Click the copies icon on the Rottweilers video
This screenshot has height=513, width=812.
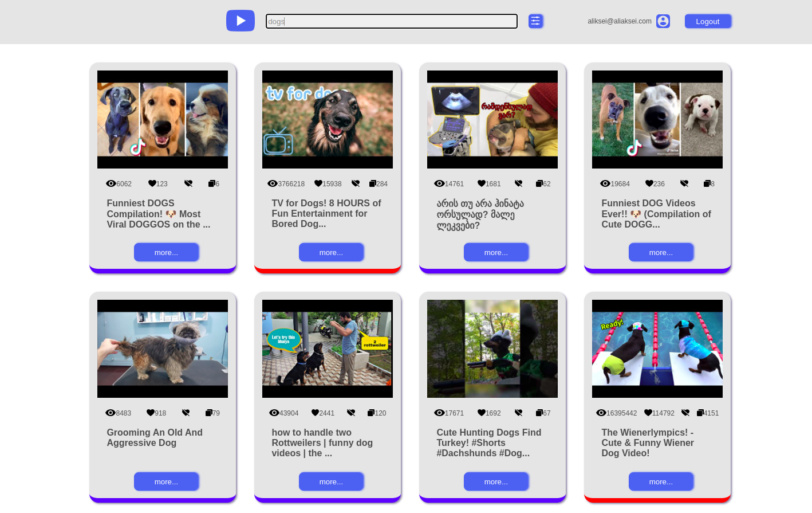click(371, 413)
